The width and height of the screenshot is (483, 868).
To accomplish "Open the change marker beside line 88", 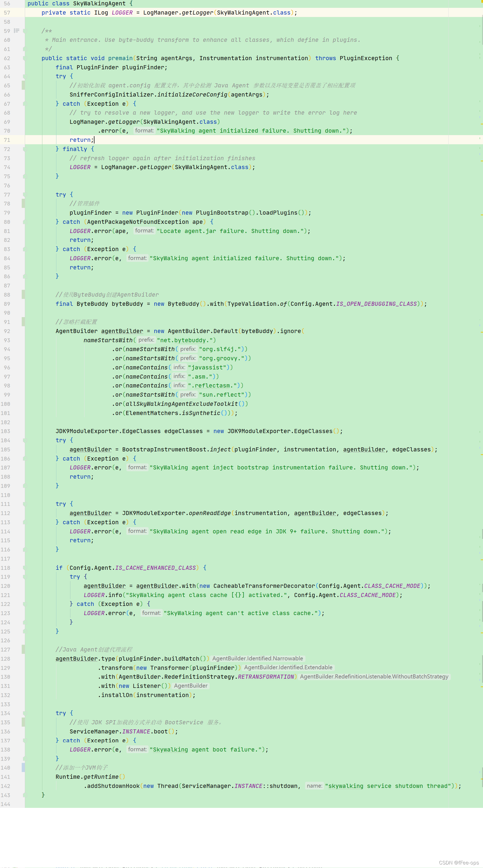I will [x=23, y=294].
